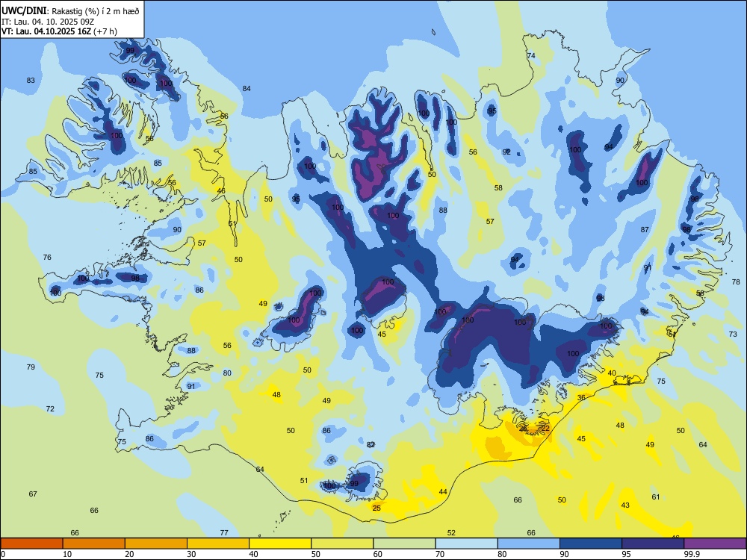Click the humidity value 25 on the map

point(376,508)
